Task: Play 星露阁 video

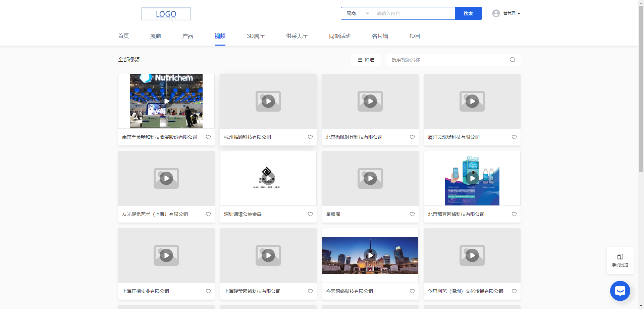Action: click(370, 178)
